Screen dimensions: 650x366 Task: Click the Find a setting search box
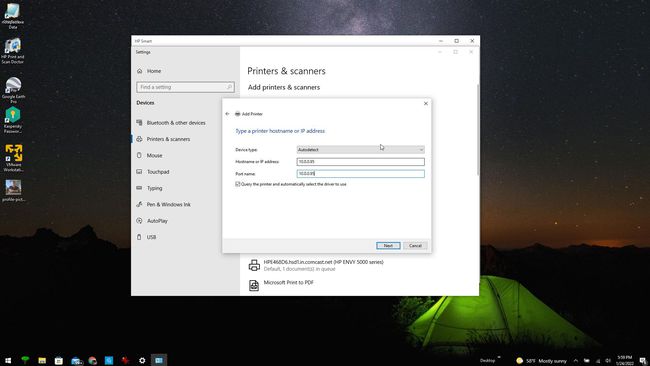pos(185,87)
